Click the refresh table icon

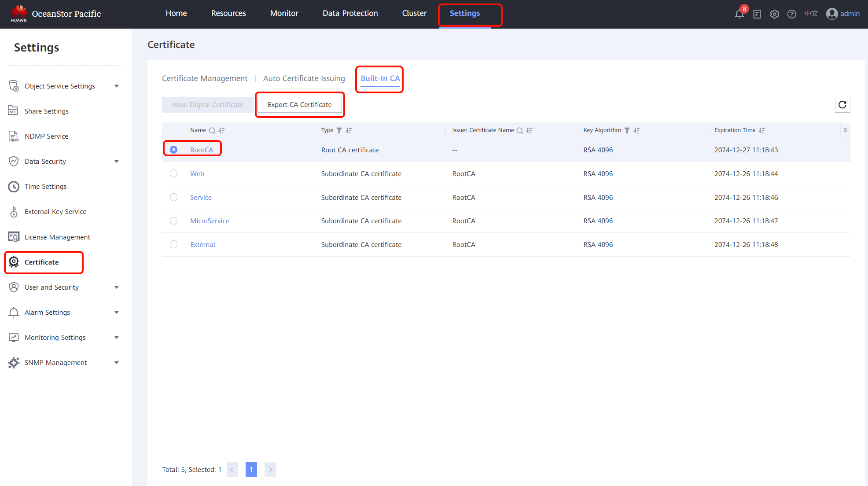(x=842, y=105)
